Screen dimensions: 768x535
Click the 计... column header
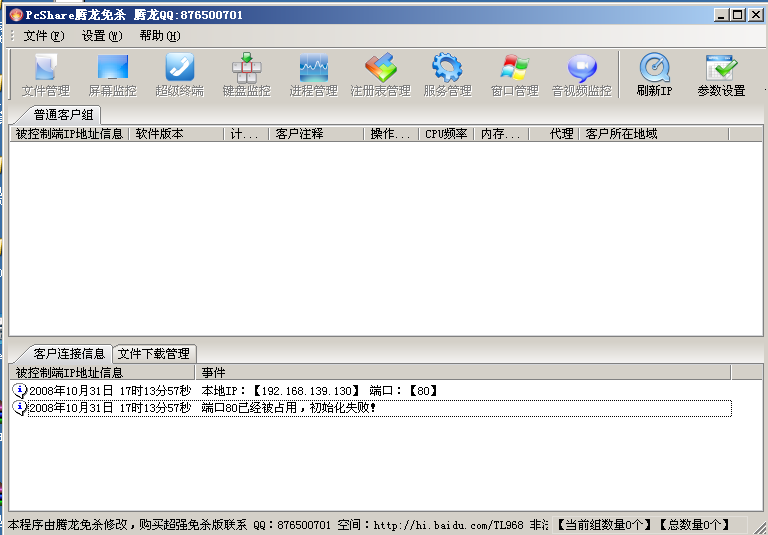click(246, 134)
